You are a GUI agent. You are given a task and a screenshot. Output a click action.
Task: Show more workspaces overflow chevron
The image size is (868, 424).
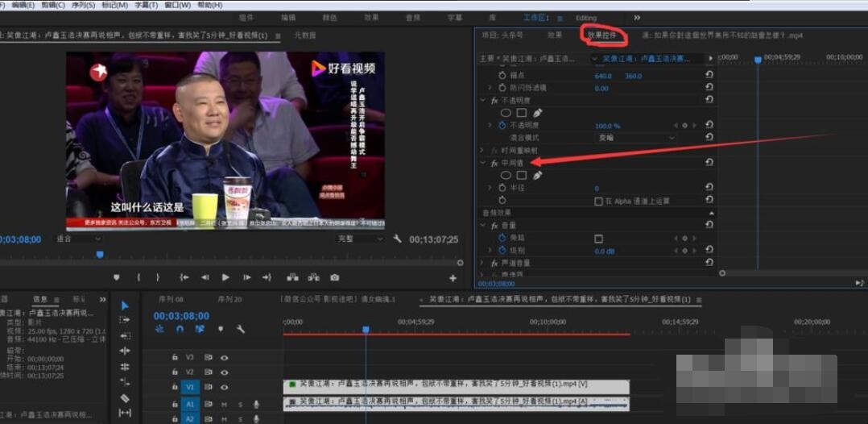(x=637, y=18)
